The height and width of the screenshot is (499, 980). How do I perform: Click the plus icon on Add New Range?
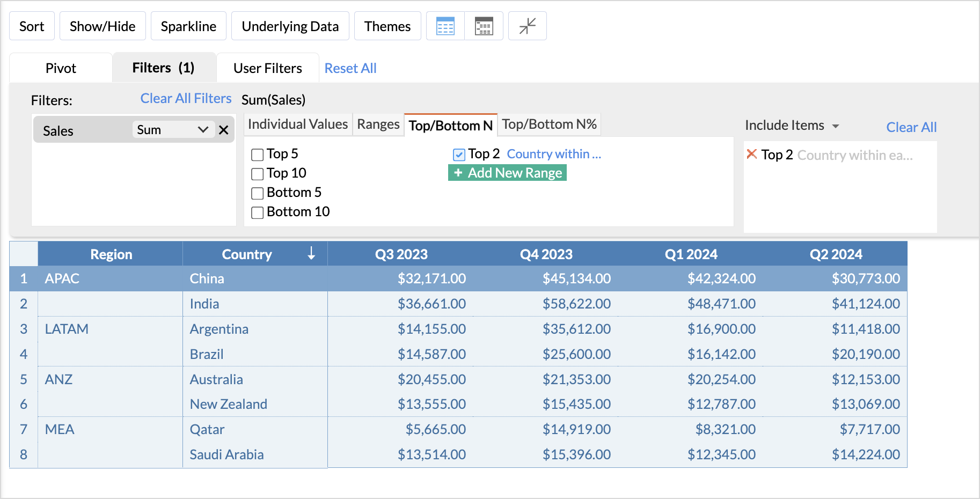pyautogui.click(x=458, y=173)
